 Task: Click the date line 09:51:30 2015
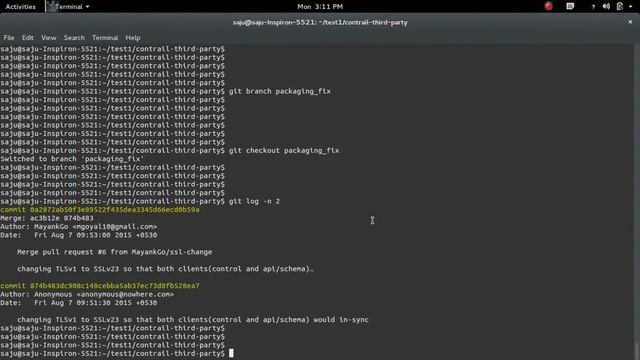[x=79, y=303]
